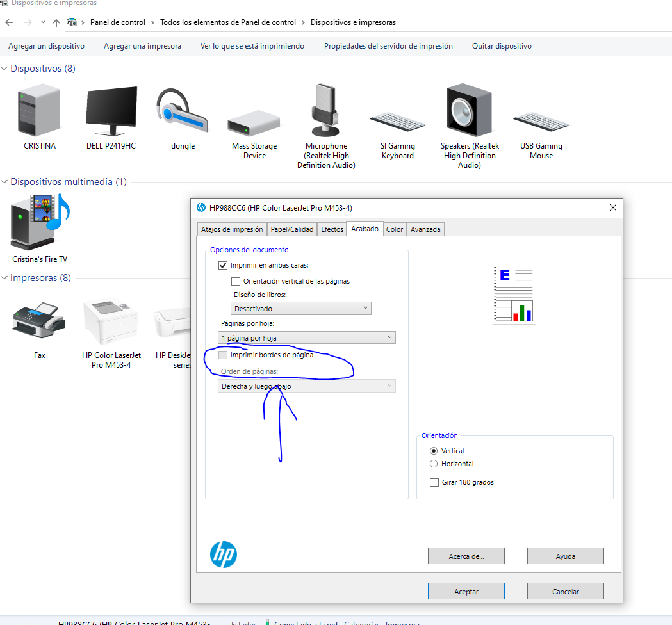The width and height of the screenshot is (672, 625).
Task: Go up one level with the up arrow
Action: coord(56,22)
